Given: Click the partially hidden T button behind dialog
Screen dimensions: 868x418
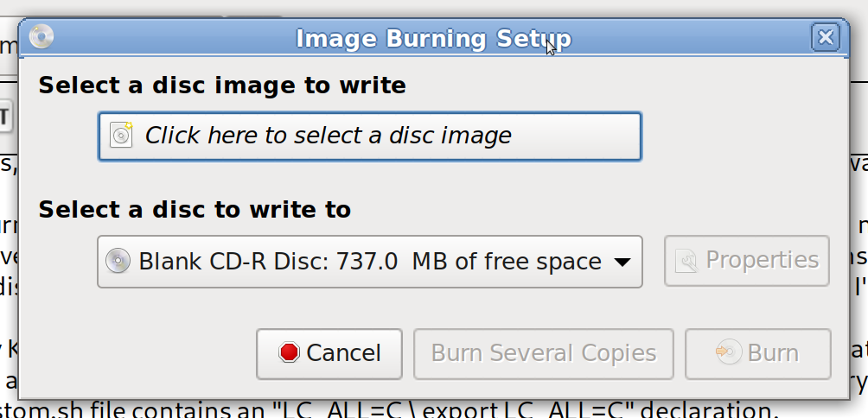Looking at the screenshot, I should [4, 115].
